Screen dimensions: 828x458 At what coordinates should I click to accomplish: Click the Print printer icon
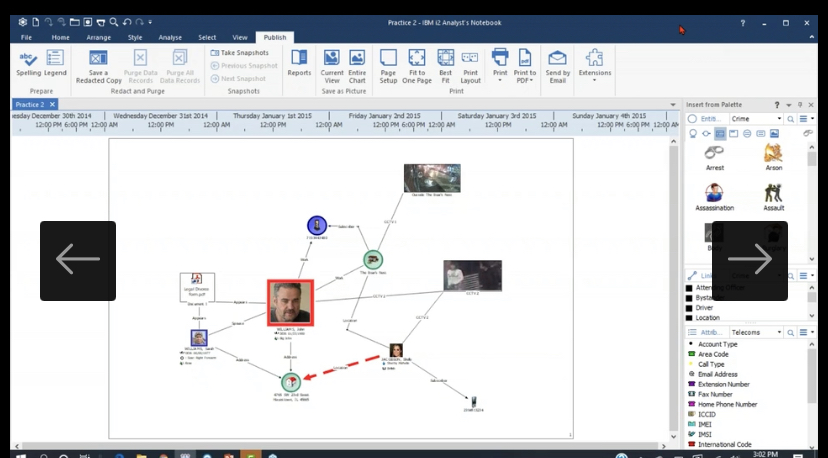[500, 57]
